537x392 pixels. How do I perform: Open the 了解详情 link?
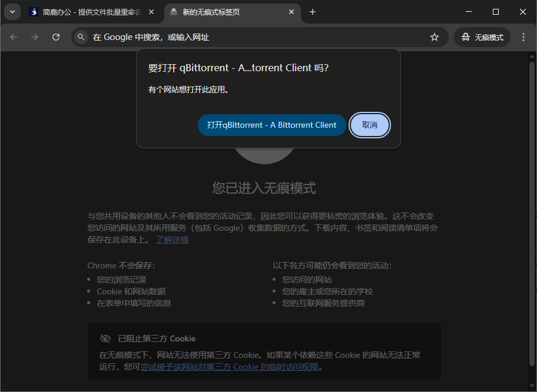point(172,240)
